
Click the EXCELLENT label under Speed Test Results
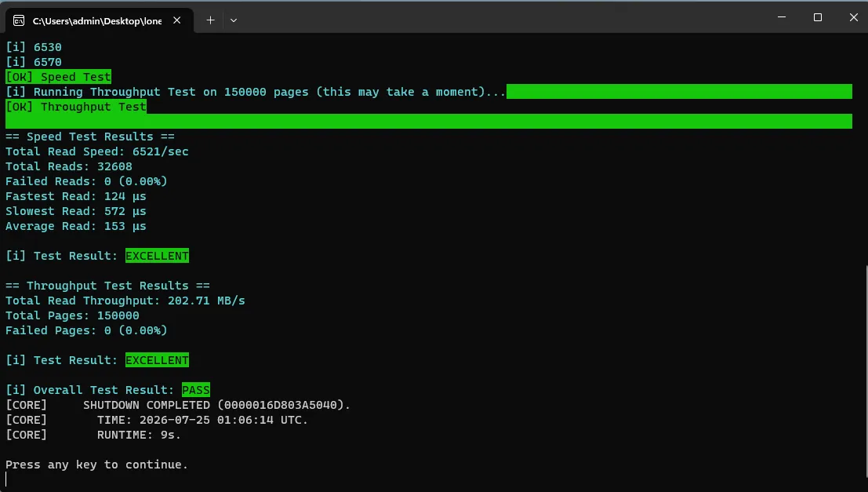[158, 256]
